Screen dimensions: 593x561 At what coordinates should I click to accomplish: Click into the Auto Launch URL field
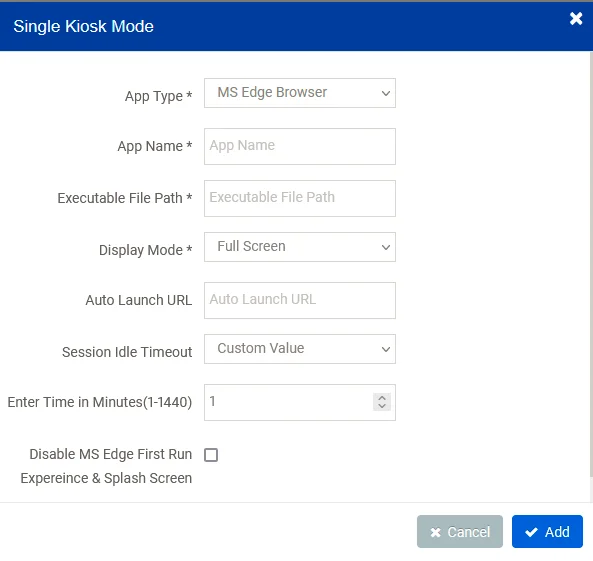pyautogui.click(x=300, y=300)
